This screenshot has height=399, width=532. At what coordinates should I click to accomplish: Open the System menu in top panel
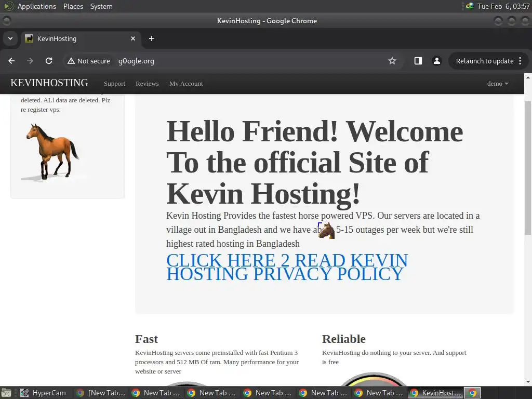tap(101, 6)
